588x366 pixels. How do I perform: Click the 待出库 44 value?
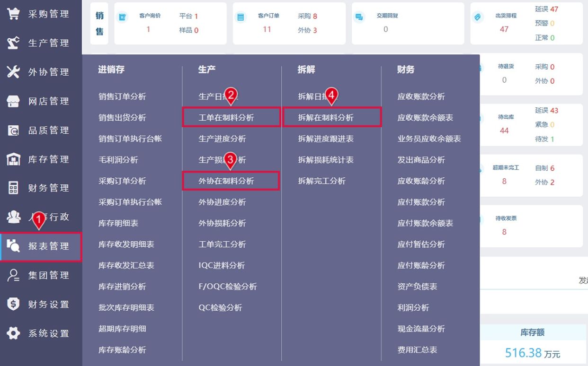point(504,130)
